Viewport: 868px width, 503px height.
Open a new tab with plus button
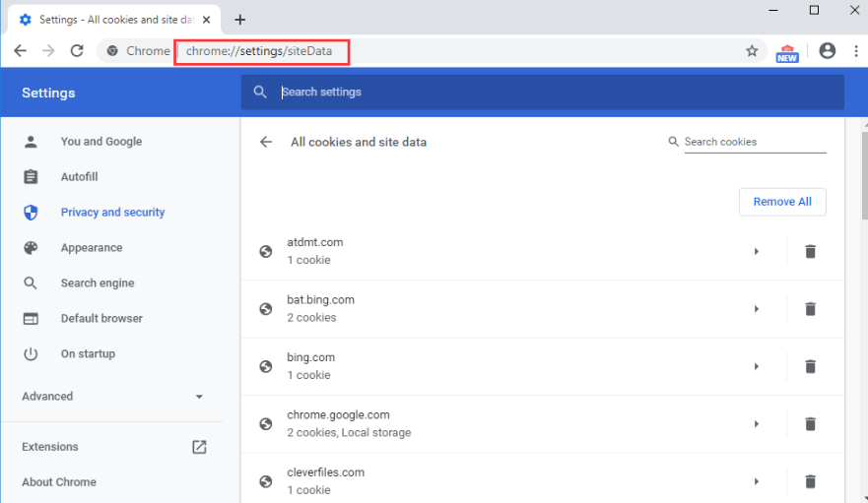pyautogui.click(x=239, y=20)
